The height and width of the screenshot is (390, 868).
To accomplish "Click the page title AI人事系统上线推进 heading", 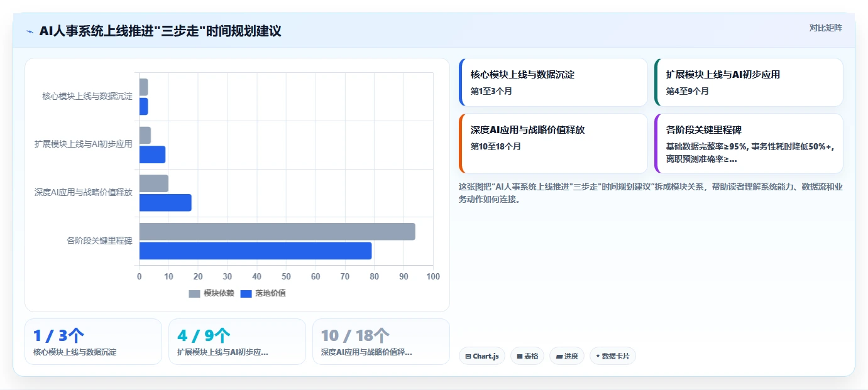I will coord(160,31).
